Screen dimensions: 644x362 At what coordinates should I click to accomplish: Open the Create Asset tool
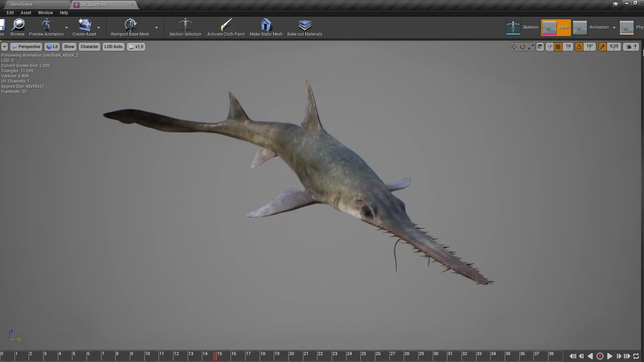click(85, 27)
